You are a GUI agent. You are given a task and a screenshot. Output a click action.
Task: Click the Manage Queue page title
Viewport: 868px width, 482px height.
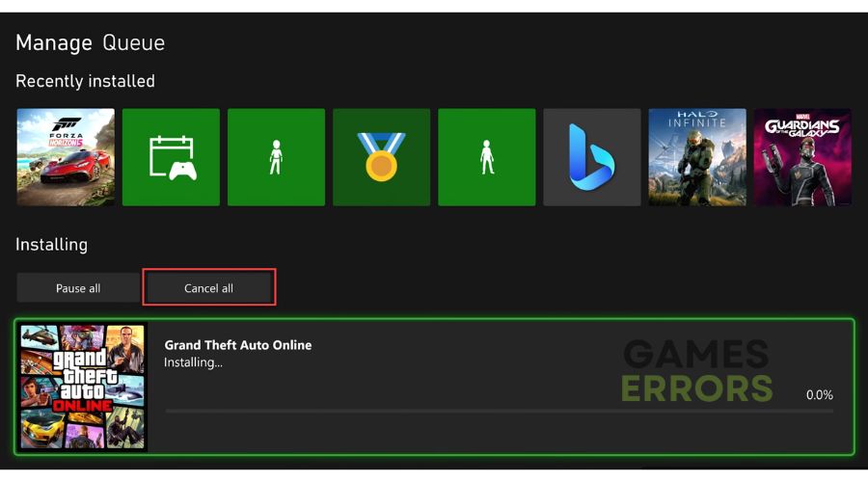click(x=91, y=42)
